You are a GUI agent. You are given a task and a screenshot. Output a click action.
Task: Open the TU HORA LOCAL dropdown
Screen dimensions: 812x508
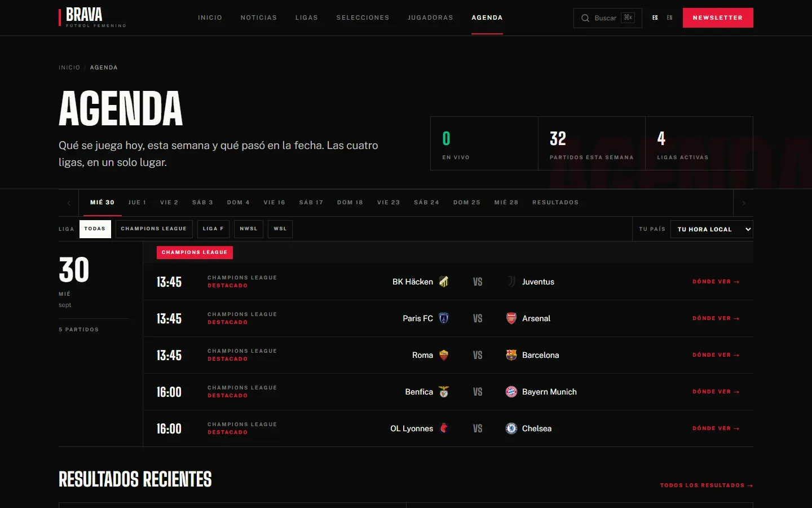point(712,229)
